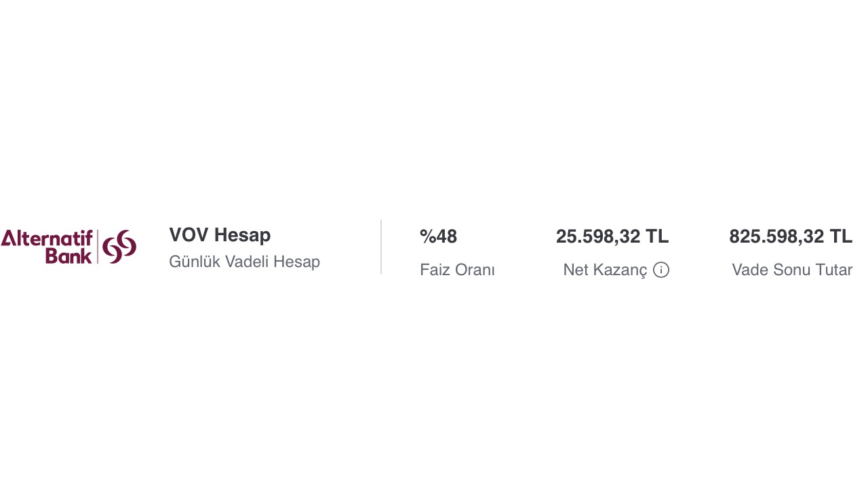The image size is (868, 488).
Task: Click the %48 interest rate value
Action: coord(438,237)
